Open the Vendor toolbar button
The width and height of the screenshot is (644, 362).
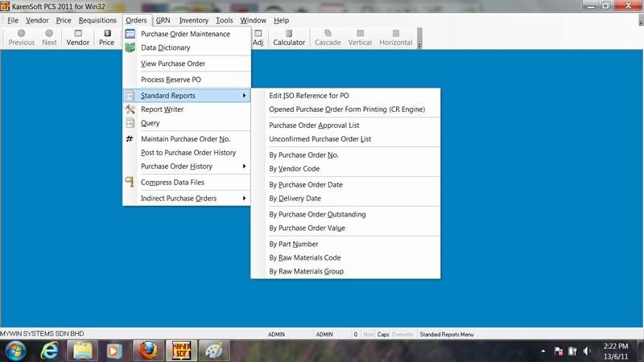[x=77, y=38]
